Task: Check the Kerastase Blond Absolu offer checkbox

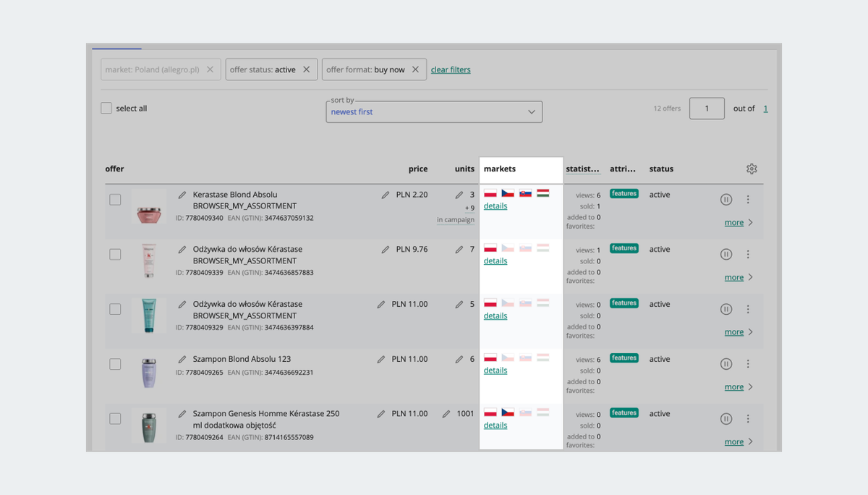Action: click(115, 200)
